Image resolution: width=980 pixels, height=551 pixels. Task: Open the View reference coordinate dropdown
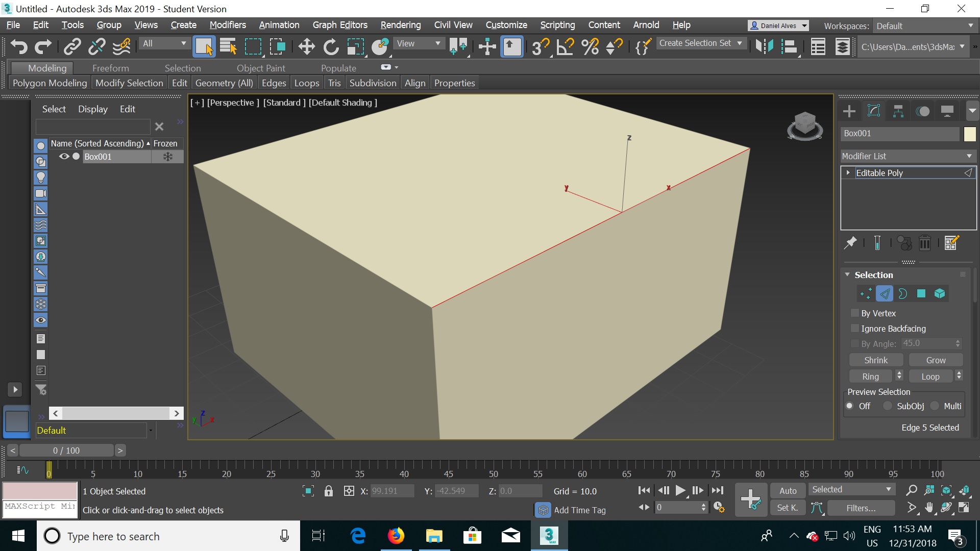pos(418,43)
